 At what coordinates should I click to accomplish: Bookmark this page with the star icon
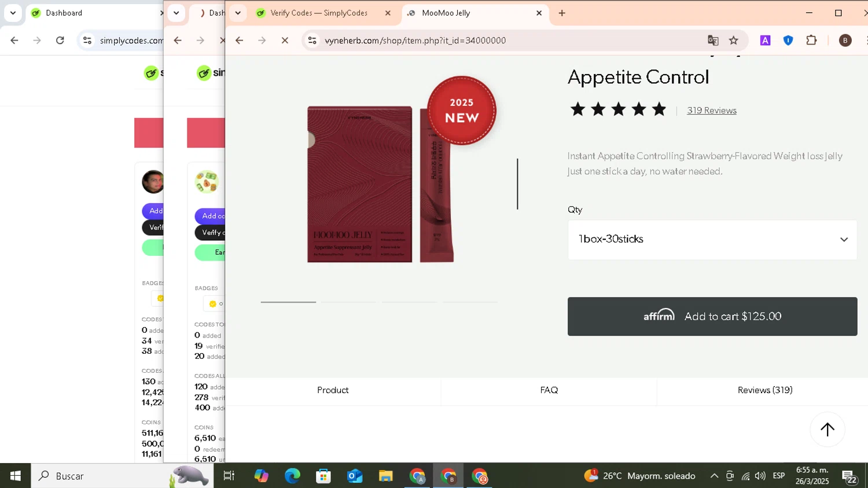point(734,41)
